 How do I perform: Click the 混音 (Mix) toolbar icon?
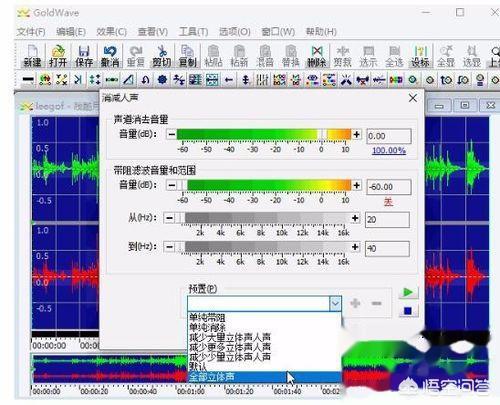click(x=265, y=56)
